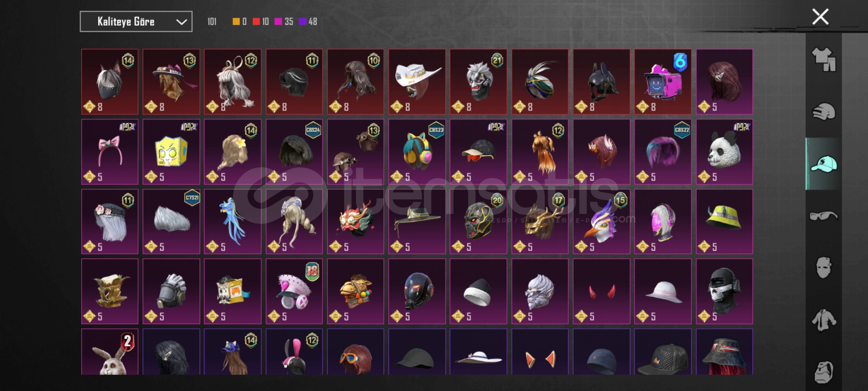Viewport: 868px width, 391px height.
Task: Filter by the red quality swatch
Action: coord(256,22)
